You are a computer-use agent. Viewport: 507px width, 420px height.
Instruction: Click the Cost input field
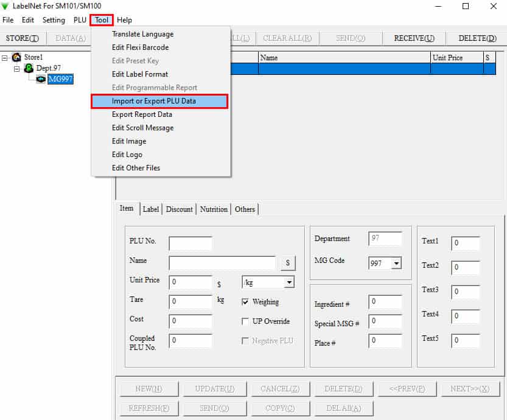coord(191,321)
